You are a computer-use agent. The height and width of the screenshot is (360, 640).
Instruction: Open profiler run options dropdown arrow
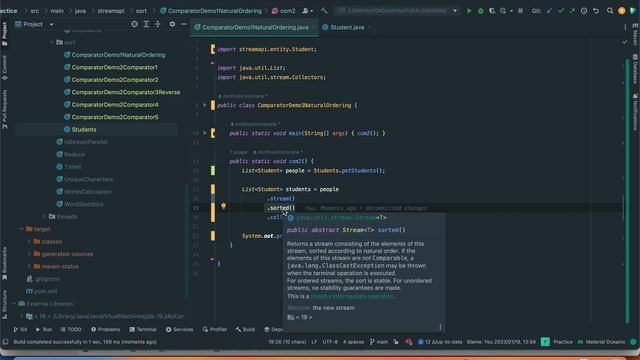coord(511,11)
